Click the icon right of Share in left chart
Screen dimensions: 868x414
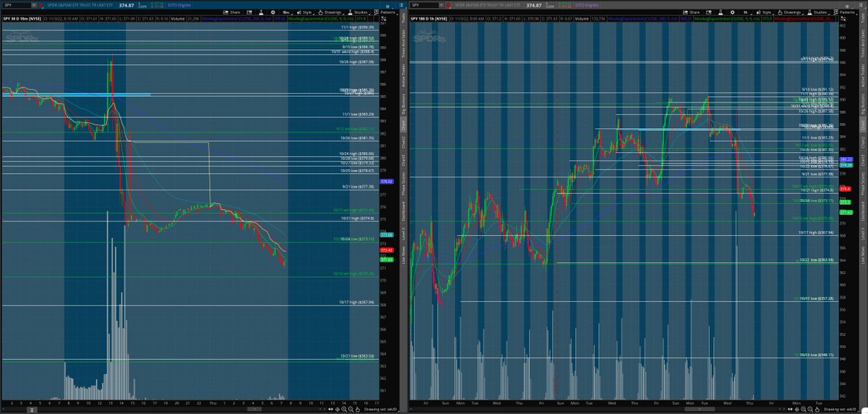click(x=250, y=12)
